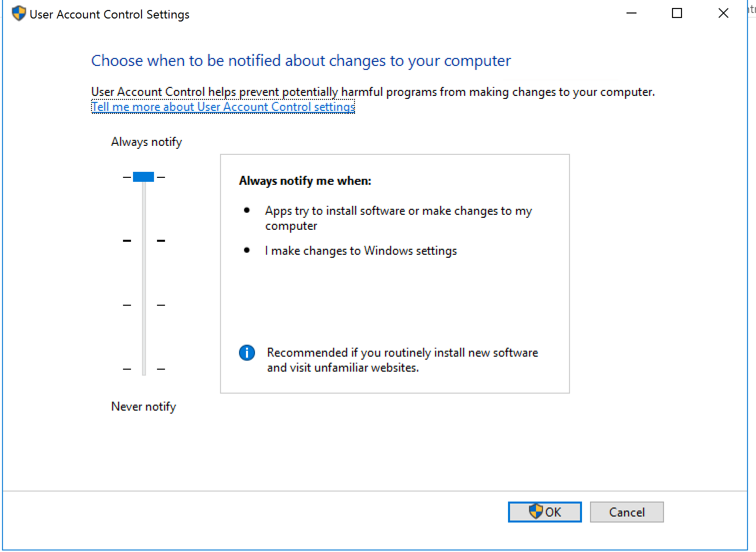Image resolution: width=756 pixels, height=552 pixels.
Task: Click the shield icon on the OK button
Action: click(x=534, y=512)
